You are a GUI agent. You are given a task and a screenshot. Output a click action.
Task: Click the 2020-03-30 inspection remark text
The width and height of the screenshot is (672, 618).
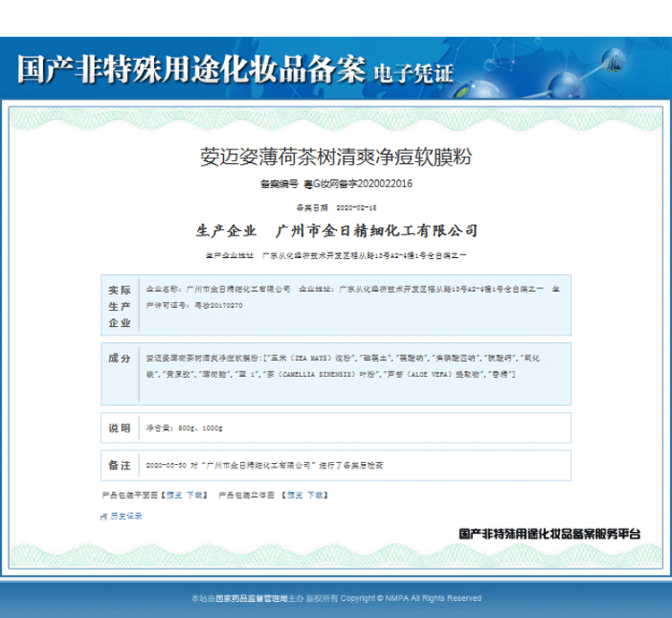click(264, 466)
